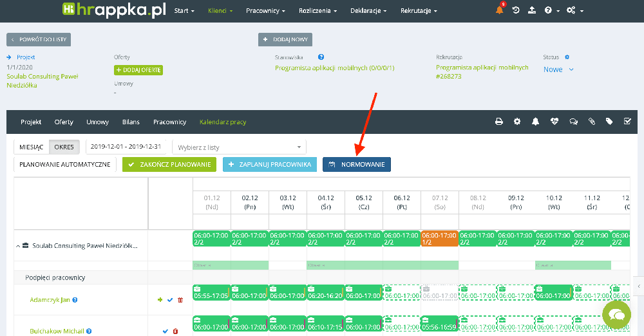Open the settings gears menu
Image resolution: width=644 pixels, height=336 pixels.
pyautogui.click(x=574, y=10)
